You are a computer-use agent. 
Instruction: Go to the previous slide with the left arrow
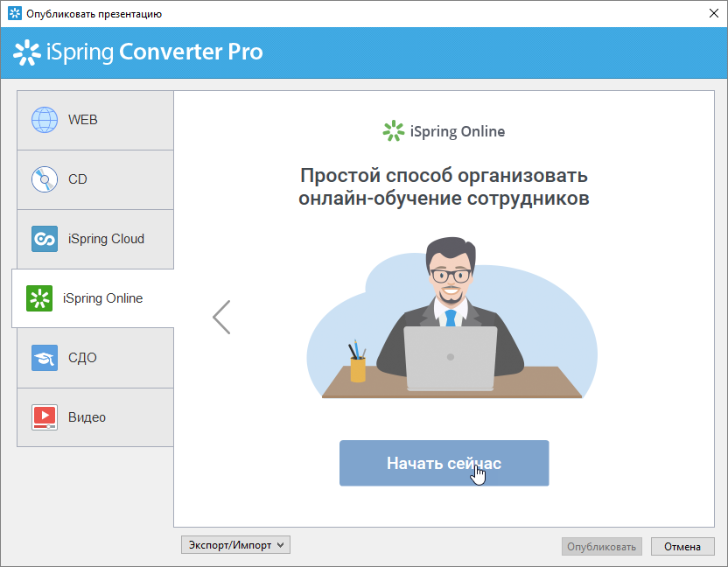point(221,317)
